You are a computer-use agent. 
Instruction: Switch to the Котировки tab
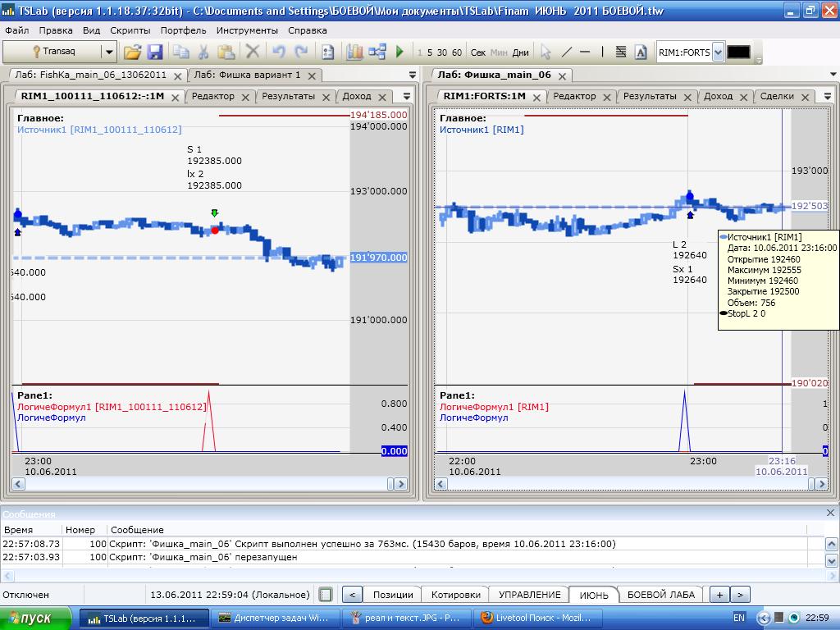[x=455, y=595]
